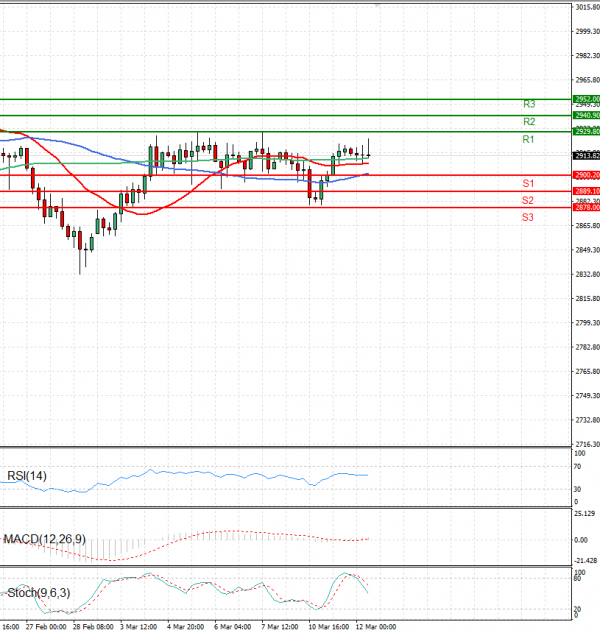Image resolution: width=600 pixels, height=633 pixels.
Task: Click the S2 support label
Action: coord(528,200)
